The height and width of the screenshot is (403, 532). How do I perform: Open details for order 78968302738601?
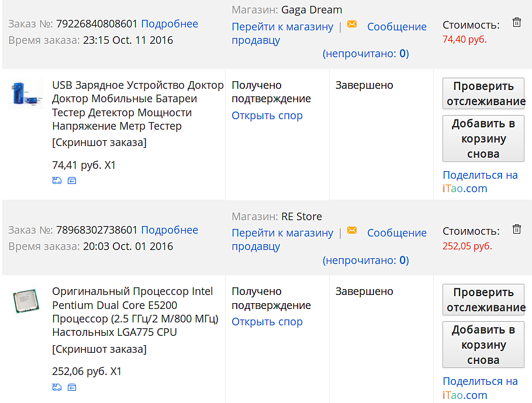170,230
